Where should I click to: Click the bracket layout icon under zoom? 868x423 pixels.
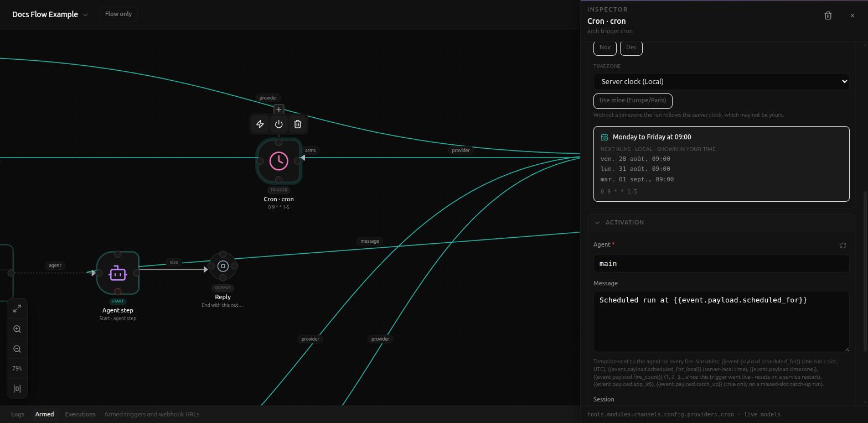pyautogui.click(x=17, y=388)
